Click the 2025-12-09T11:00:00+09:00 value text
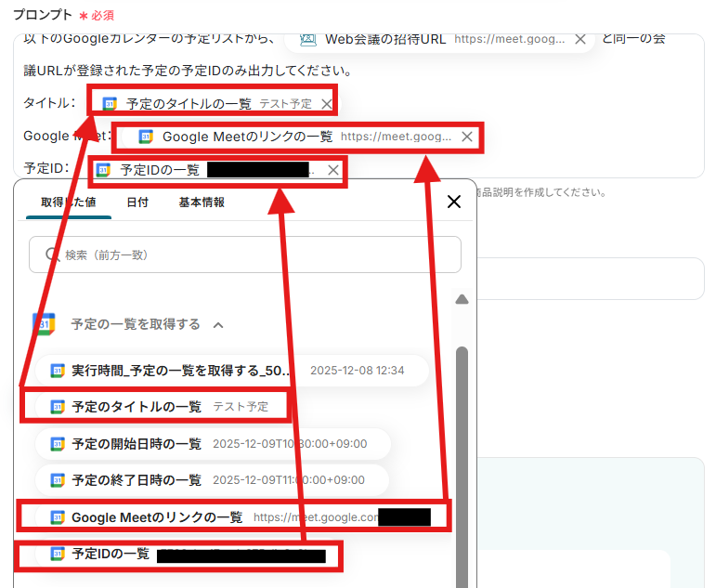Image resolution: width=716 pixels, height=588 pixels. tap(289, 480)
